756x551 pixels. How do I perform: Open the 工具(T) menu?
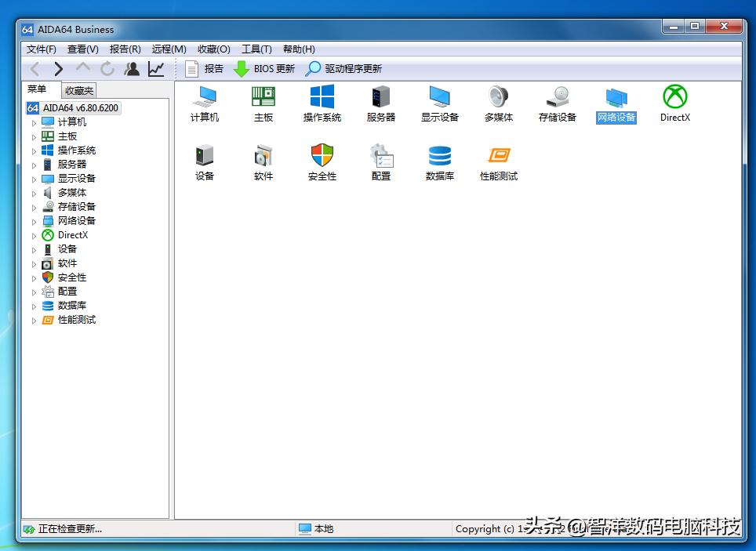256,49
